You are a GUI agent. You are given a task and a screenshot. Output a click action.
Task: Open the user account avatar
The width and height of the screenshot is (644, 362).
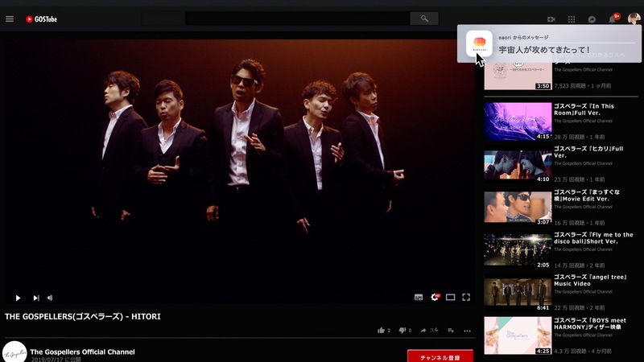pos(634,19)
